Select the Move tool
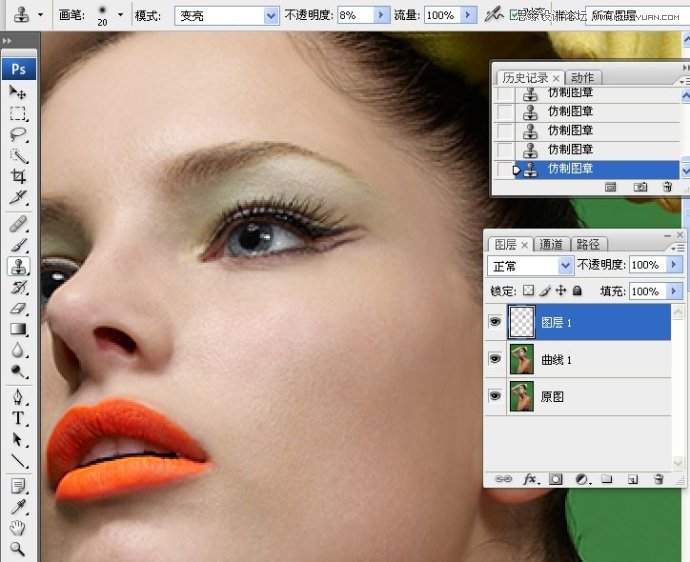The height and width of the screenshot is (562, 690). pos(18,92)
